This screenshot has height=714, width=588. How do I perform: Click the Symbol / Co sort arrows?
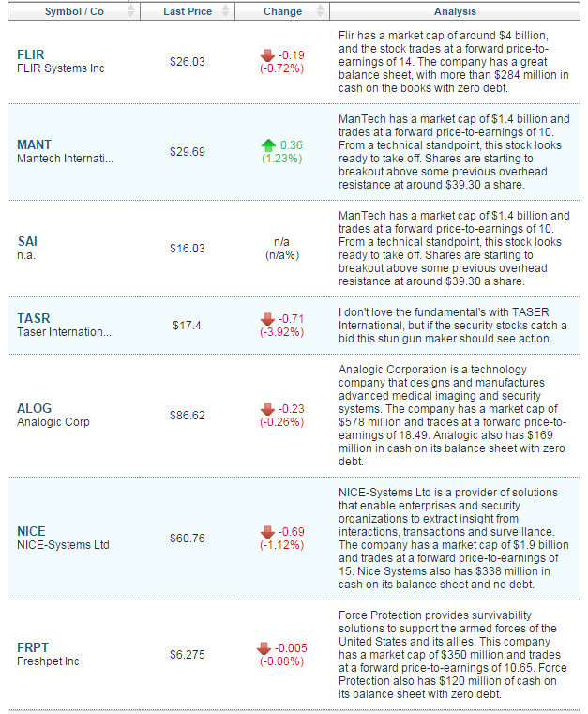pyautogui.click(x=131, y=11)
